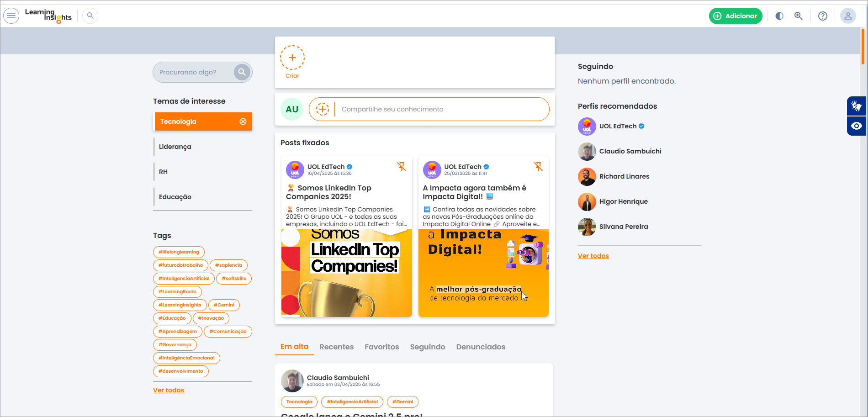
Task: Open UOL EdTech avatar on Impacta post
Action: [432, 170]
